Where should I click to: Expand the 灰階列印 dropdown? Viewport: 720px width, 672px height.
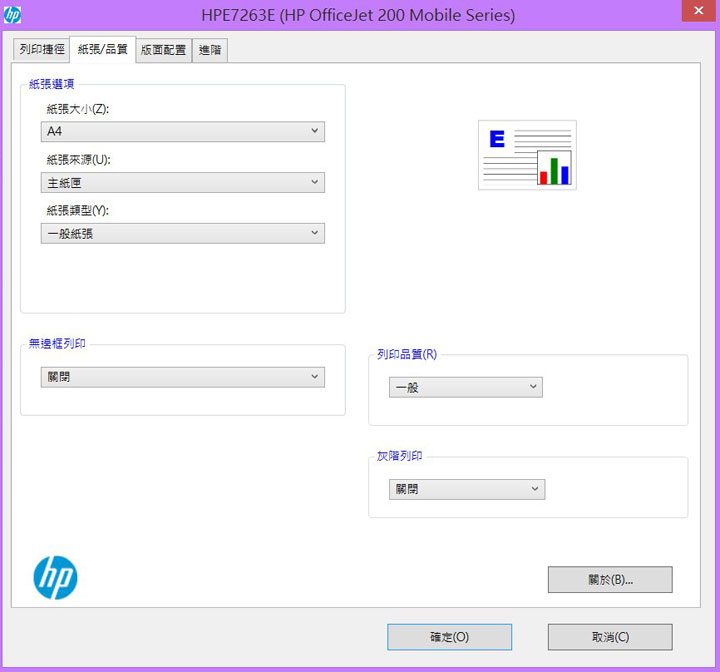click(x=467, y=489)
